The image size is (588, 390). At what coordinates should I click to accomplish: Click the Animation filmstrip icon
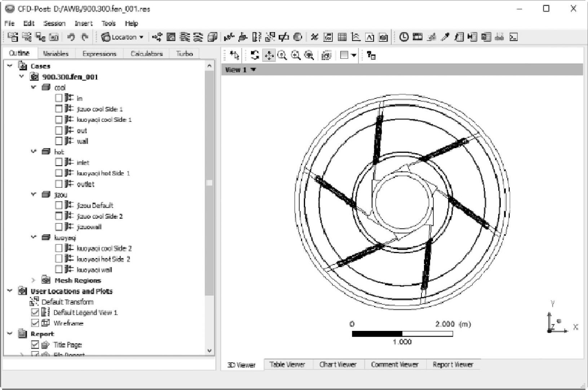(x=417, y=37)
